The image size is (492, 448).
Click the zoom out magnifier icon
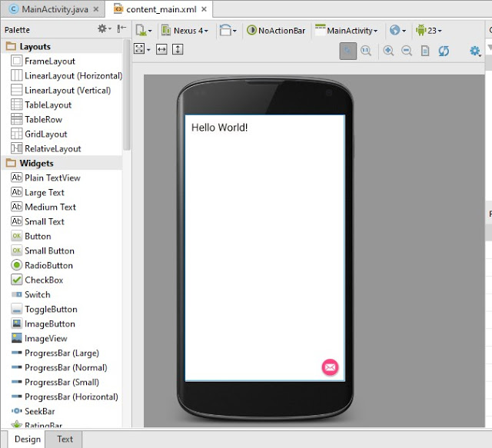407,51
